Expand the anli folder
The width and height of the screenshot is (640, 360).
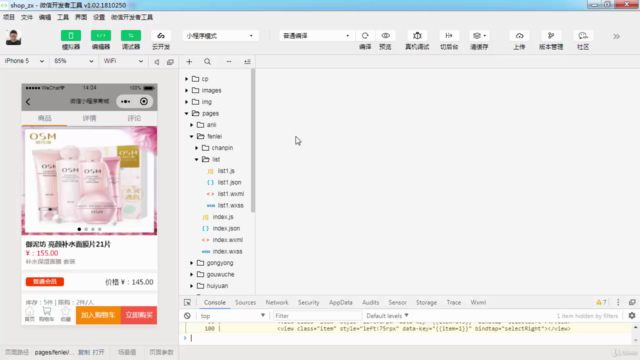(191, 125)
